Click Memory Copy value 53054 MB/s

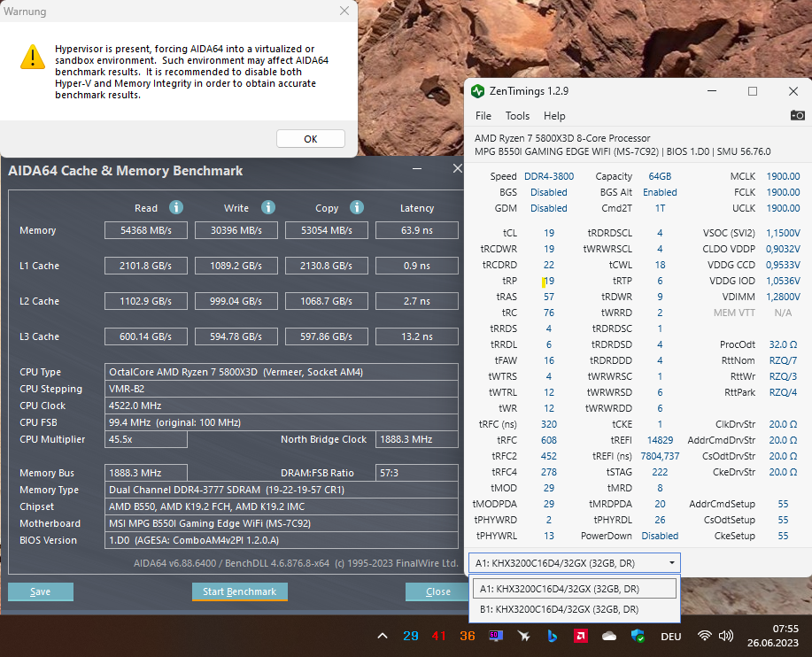[x=327, y=230]
